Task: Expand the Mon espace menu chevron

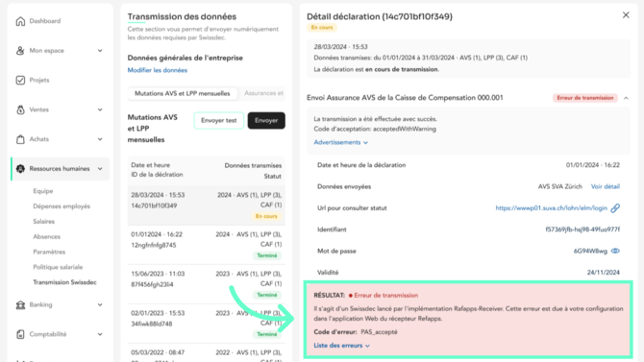Action: tap(100, 51)
